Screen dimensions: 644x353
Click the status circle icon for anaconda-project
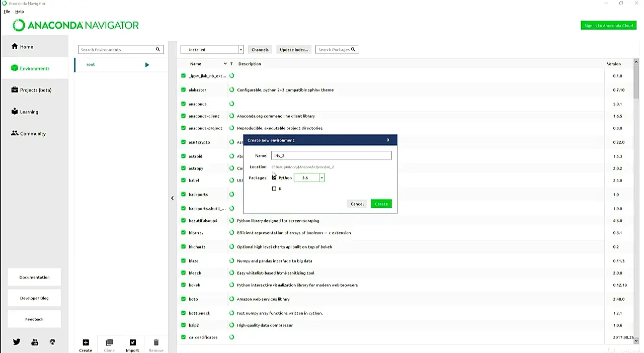232,128
